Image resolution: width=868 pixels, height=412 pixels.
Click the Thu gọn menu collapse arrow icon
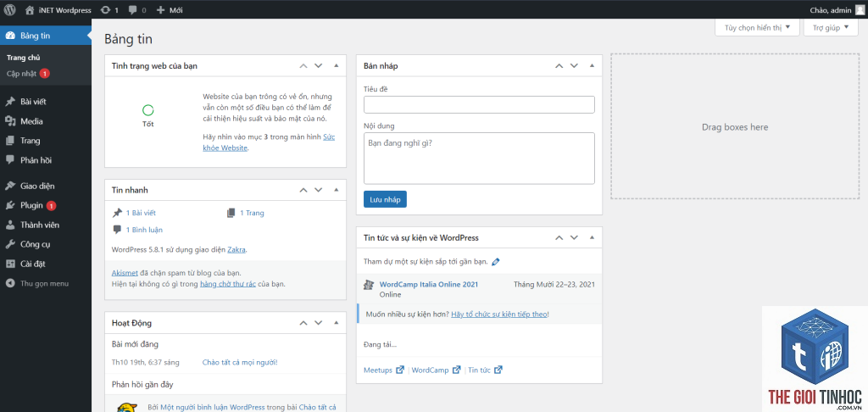(10, 283)
